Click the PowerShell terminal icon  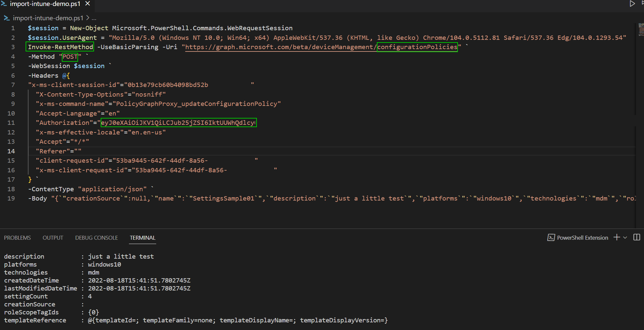pos(551,238)
